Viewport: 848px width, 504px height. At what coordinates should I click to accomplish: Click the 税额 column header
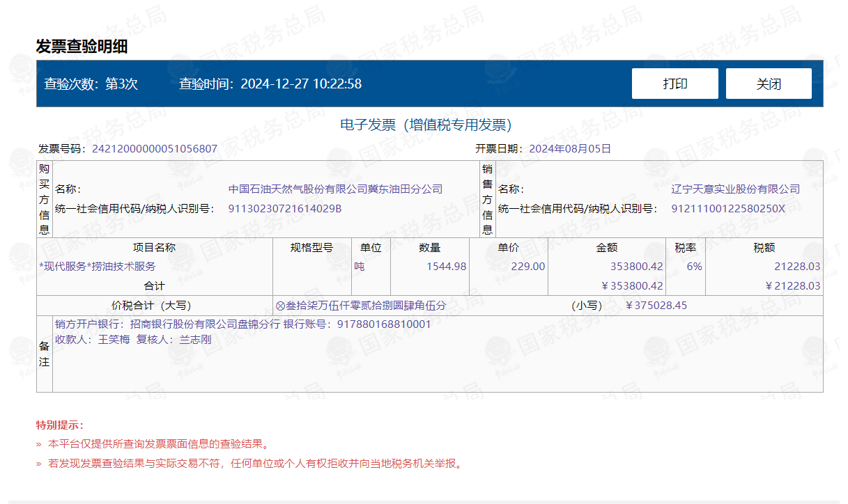coord(764,247)
